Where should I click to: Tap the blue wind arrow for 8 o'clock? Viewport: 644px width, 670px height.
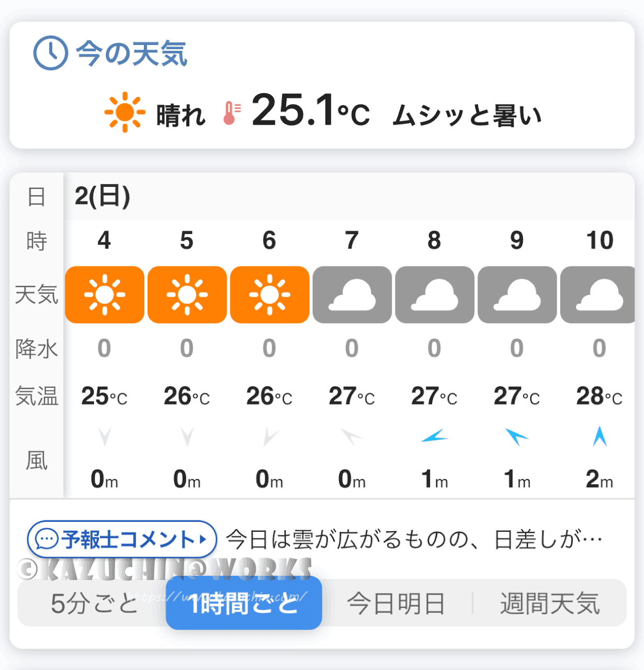[x=435, y=436]
